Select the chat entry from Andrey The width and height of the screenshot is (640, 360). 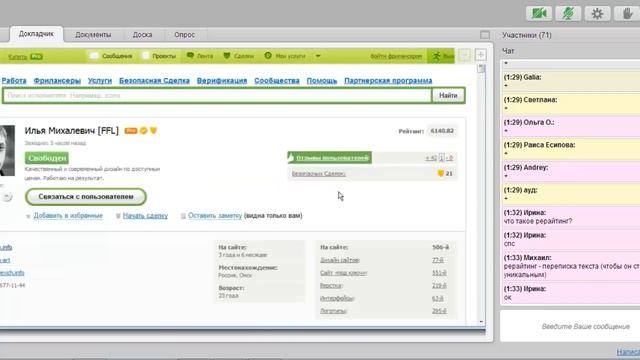point(571,171)
